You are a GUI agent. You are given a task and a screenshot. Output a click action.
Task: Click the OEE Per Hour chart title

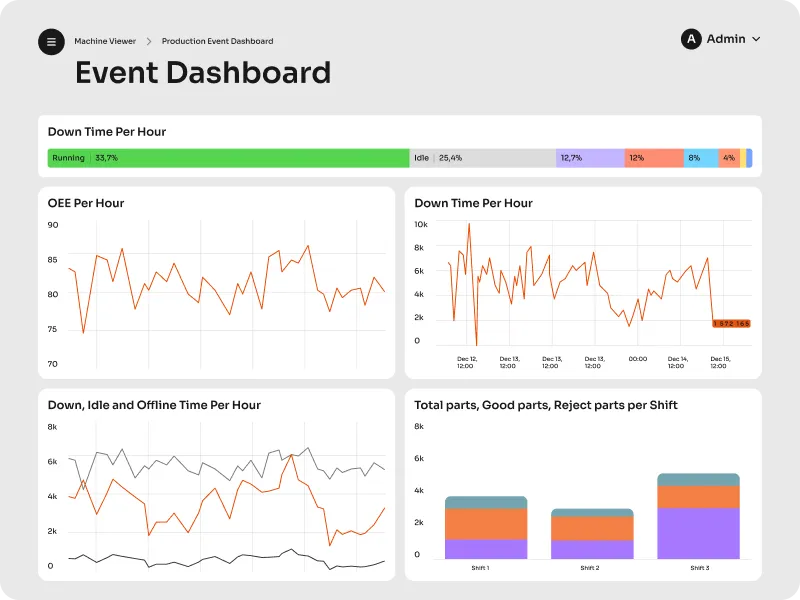coord(86,203)
